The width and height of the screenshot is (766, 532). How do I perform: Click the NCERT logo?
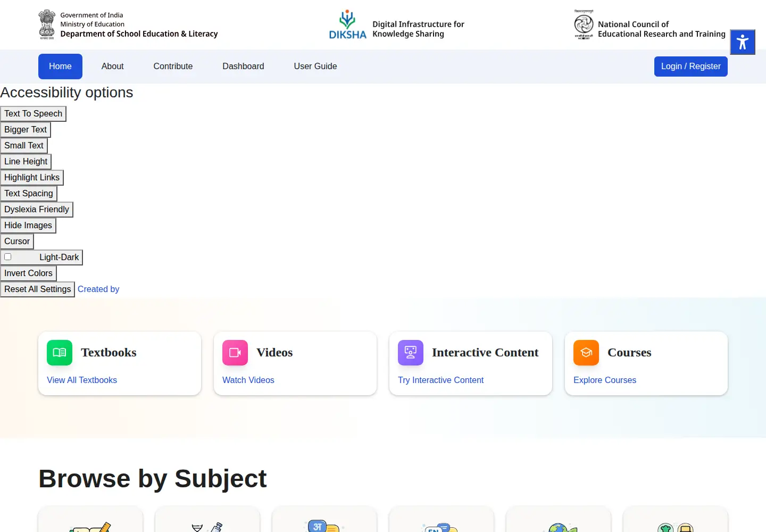pos(584,24)
